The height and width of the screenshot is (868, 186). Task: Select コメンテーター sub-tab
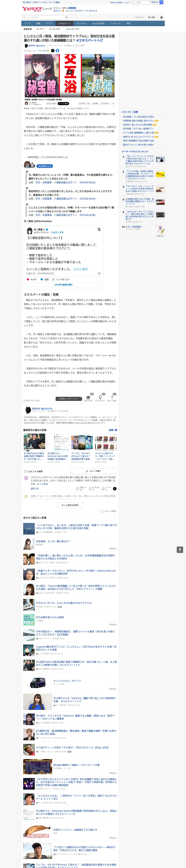click(x=73, y=29)
